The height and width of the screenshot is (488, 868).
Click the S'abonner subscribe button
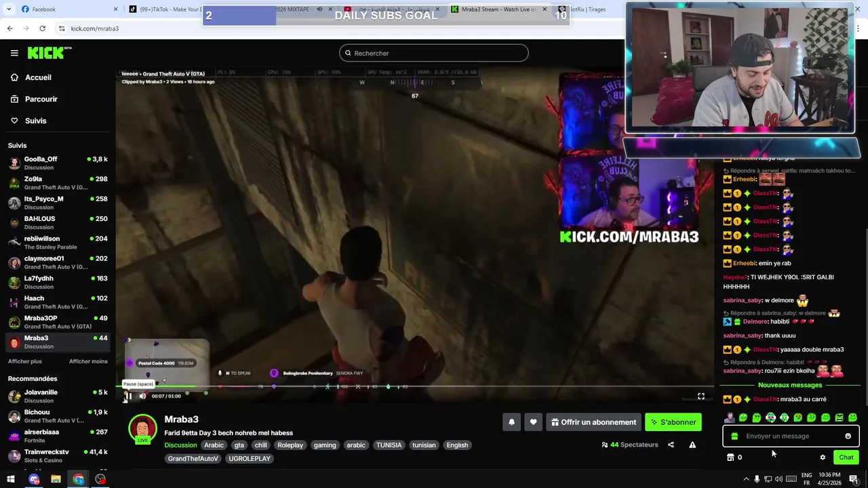673,422
